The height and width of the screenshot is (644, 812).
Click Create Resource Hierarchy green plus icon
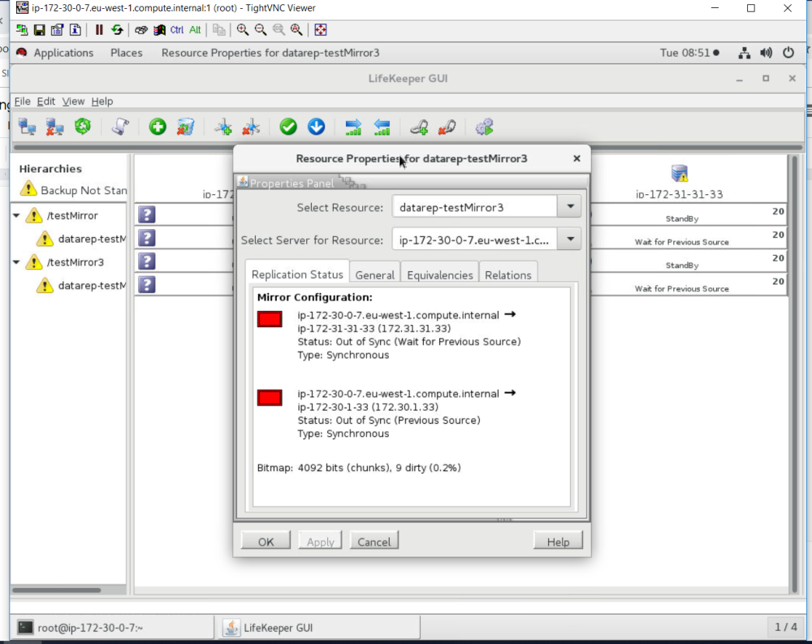(158, 127)
